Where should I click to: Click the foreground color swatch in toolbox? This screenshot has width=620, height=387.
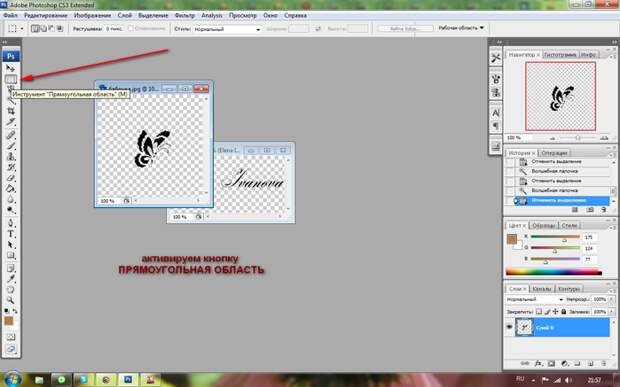point(8,321)
